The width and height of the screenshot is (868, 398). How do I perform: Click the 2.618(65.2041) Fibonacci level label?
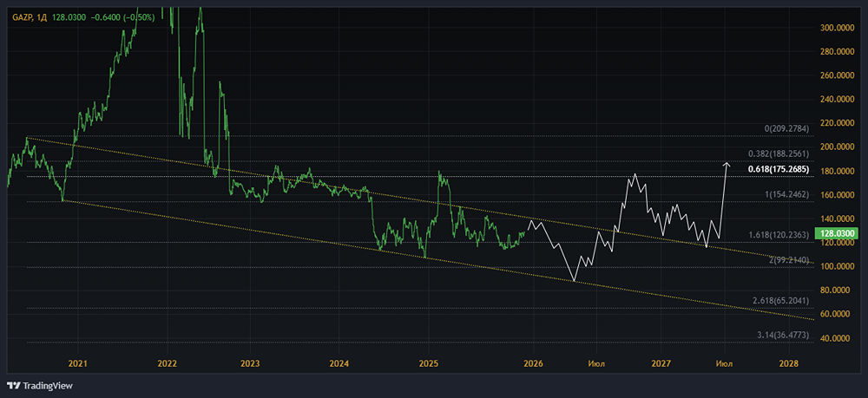pyautogui.click(x=779, y=300)
